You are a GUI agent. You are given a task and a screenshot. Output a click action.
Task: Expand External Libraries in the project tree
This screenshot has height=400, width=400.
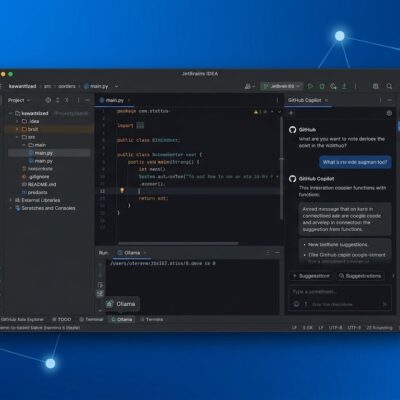(11, 200)
